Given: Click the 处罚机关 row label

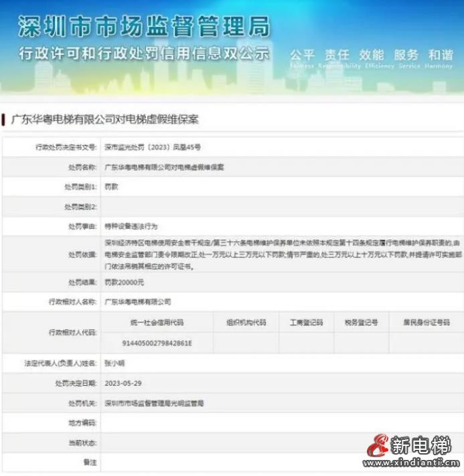Looking at the screenshot, I should pos(82,404).
